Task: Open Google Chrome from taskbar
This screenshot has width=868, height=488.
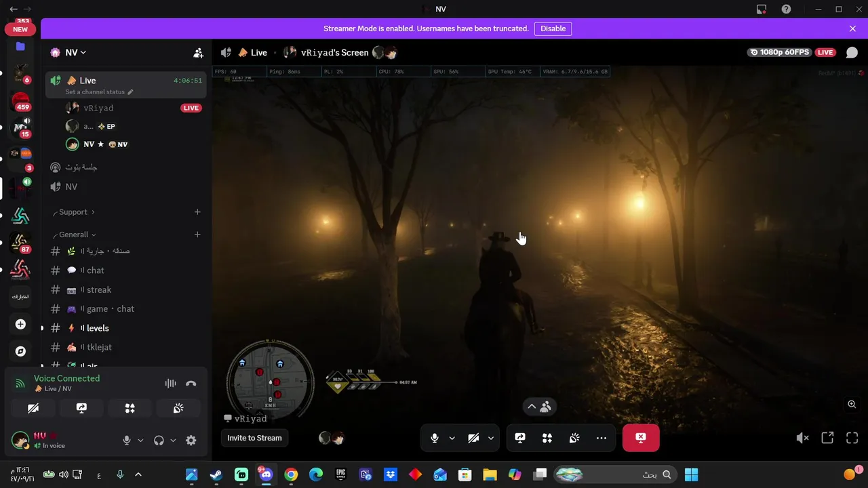Action: click(291, 474)
